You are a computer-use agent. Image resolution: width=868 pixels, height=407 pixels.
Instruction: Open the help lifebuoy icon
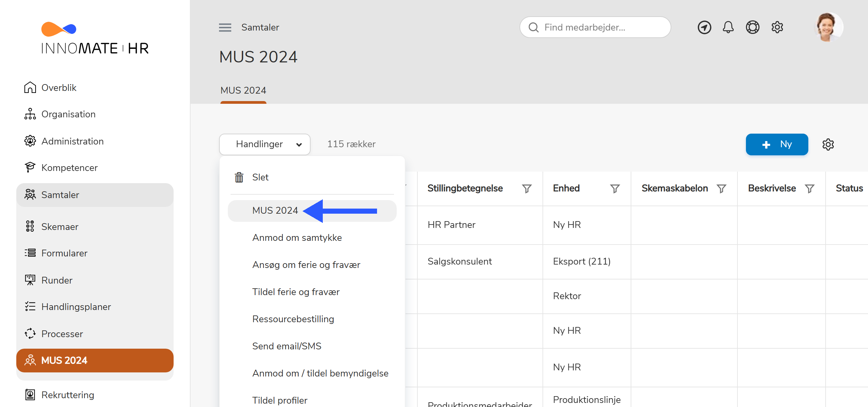(x=753, y=27)
